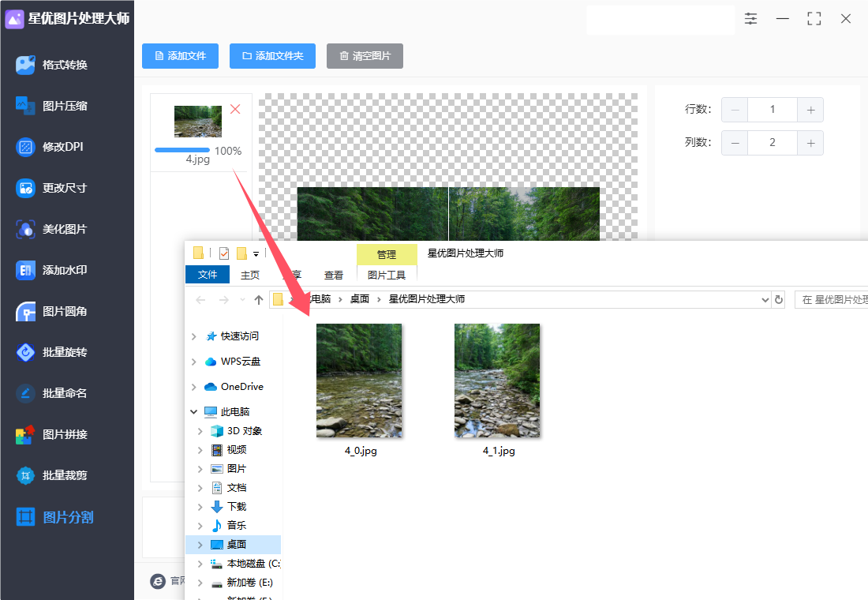This screenshot has width=868, height=600.
Task: Click the 4.jpg thumbnail in file list
Action: [197, 122]
